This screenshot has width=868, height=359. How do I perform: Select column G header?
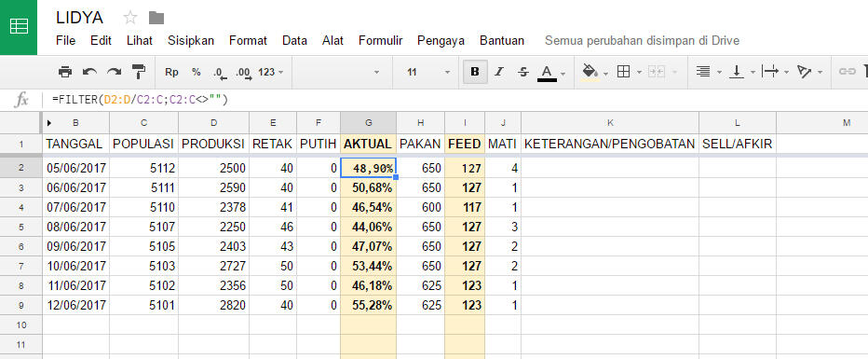(368, 123)
